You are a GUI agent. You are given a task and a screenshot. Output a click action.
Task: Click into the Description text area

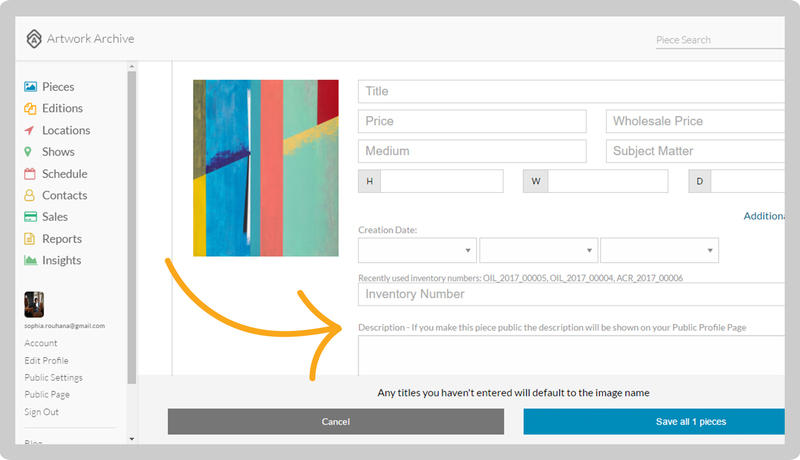pos(571,355)
